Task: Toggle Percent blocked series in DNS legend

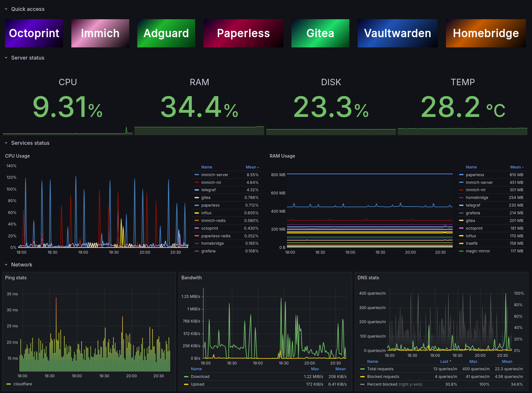Action: [x=394, y=384]
